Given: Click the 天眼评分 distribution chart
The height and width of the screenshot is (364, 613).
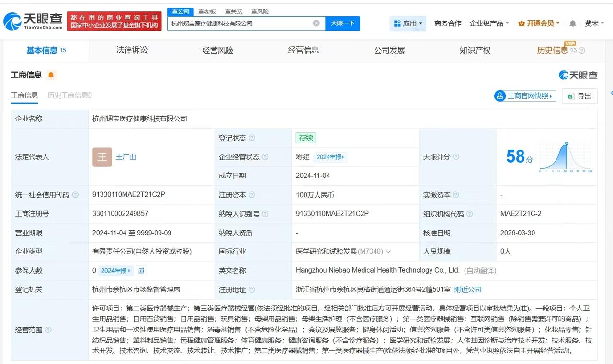Looking at the screenshot, I should [x=566, y=157].
